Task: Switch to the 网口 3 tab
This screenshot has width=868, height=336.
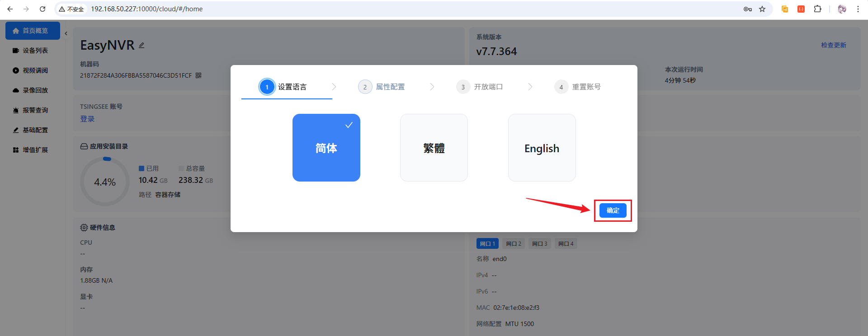Action: (540, 244)
